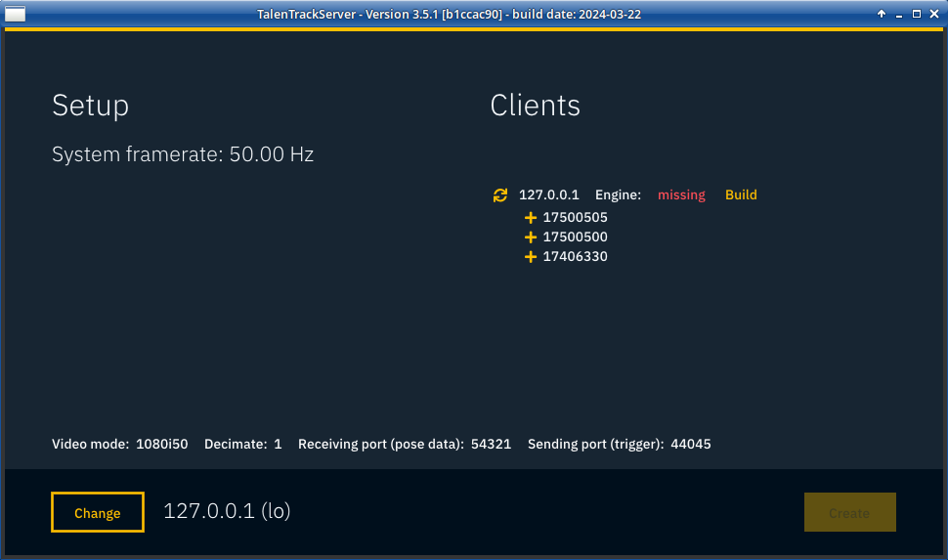Click the refresh icon beside client 127.0.0.1
948x560 pixels.
point(500,195)
